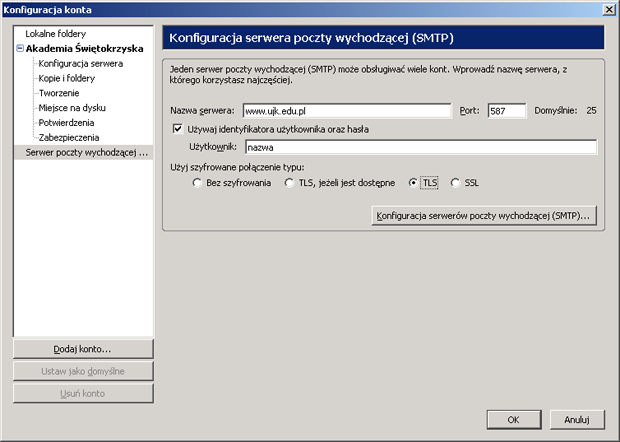Image resolution: width=620 pixels, height=442 pixels.
Task: Click the Dodaj konto button
Action: (x=83, y=349)
